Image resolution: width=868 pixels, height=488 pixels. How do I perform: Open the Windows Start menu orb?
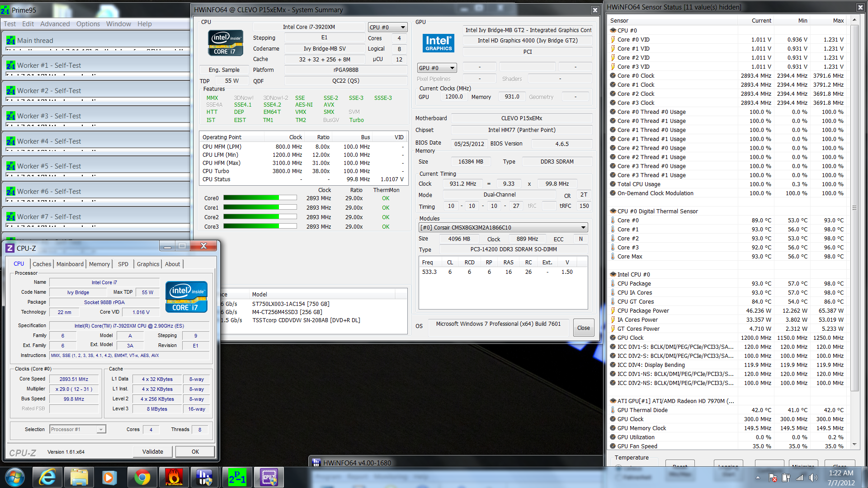(x=14, y=477)
